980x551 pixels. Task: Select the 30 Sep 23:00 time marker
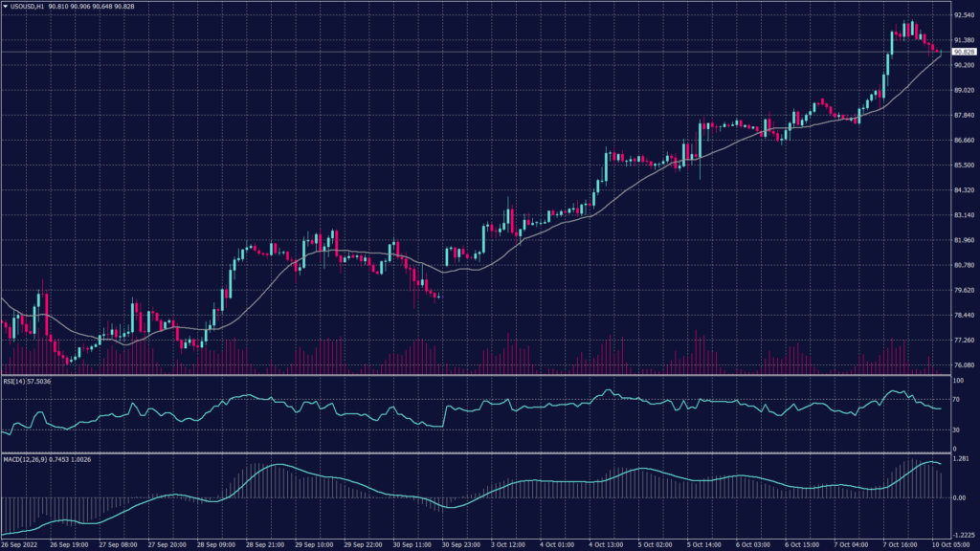click(462, 543)
